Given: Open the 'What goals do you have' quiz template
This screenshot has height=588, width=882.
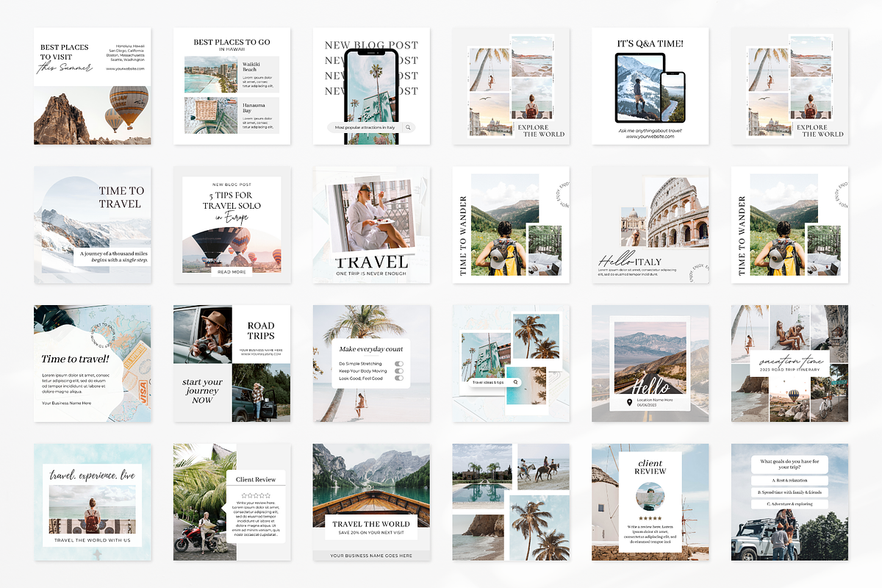Looking at the screenshot, I should (x=789, y=502).
